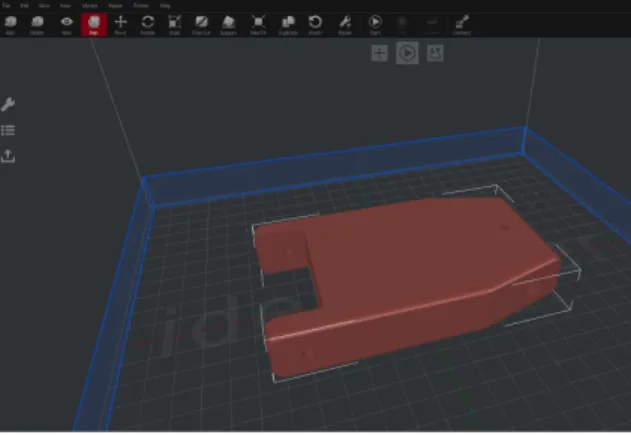Open the Repair menu
This screenshot has width=631, height=435.
(115, 6)
